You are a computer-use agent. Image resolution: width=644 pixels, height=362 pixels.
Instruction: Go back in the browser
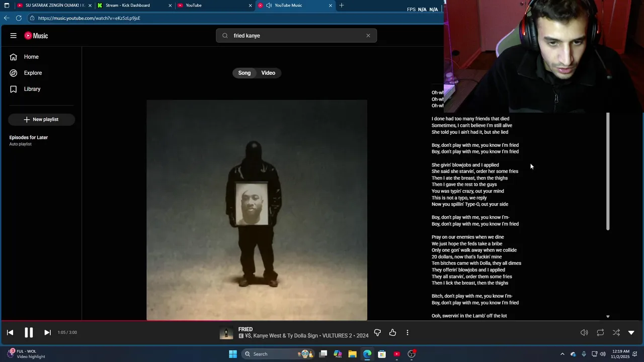pos(7,18)
